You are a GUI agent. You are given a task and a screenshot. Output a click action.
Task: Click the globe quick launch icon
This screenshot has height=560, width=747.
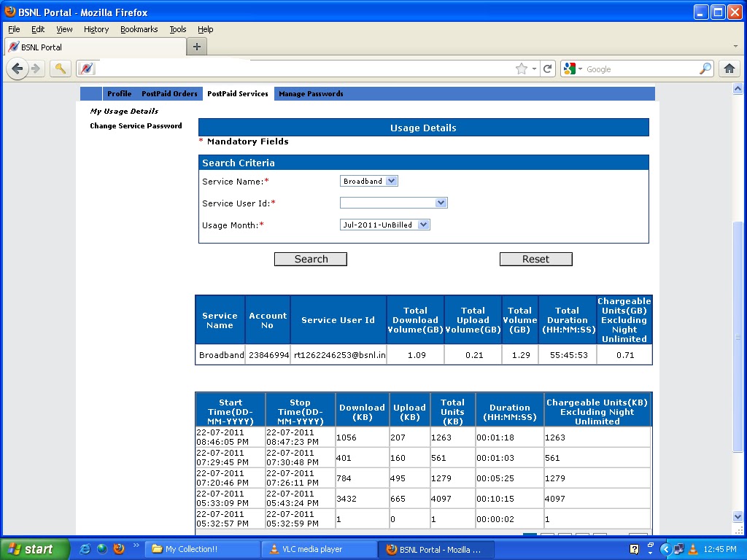tap(102, 549)
